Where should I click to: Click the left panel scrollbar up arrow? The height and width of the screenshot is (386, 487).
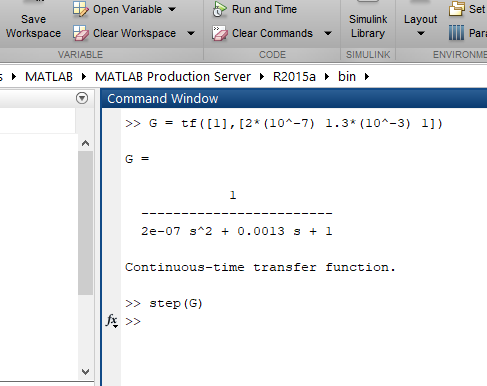(x=85, y=143)
